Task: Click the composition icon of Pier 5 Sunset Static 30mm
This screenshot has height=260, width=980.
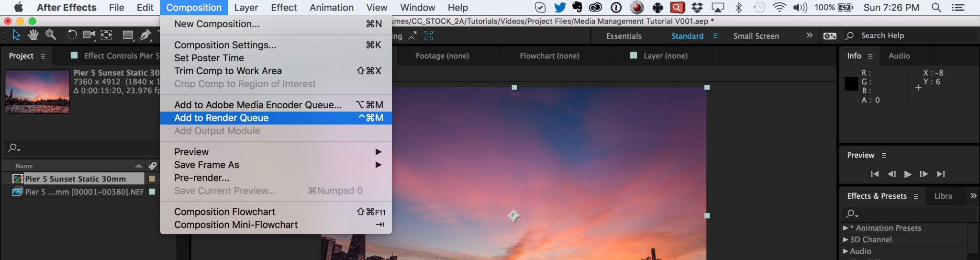Action: coord(18,179)
